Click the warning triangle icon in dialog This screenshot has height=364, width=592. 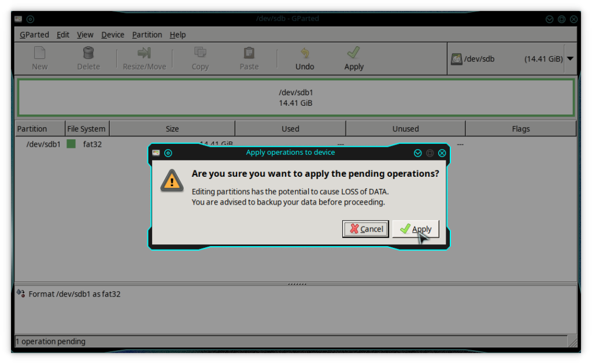[172, 180]
